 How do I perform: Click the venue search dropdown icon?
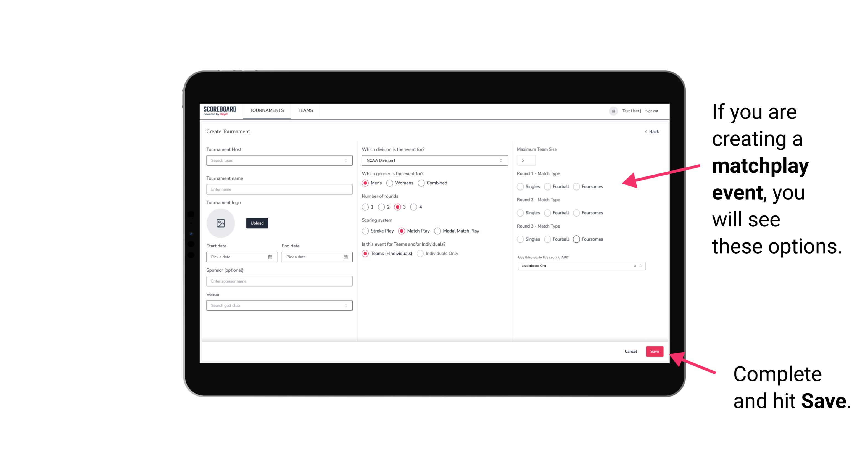[345, 305]
